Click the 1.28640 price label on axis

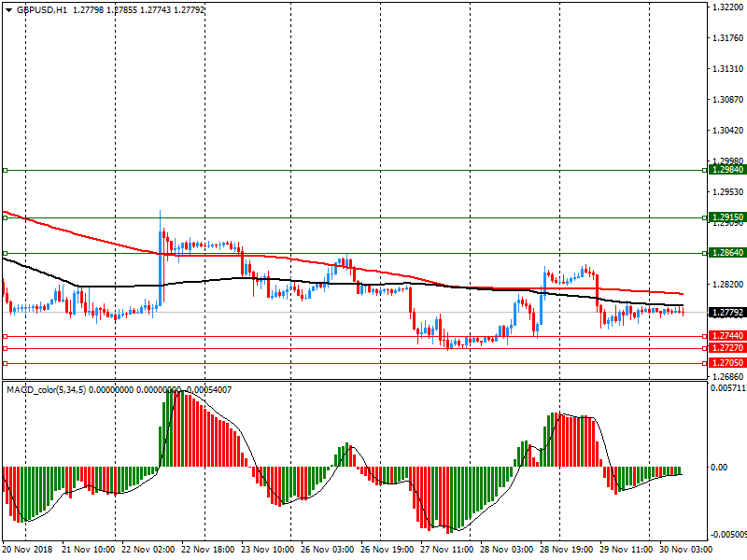click(726, 253)
